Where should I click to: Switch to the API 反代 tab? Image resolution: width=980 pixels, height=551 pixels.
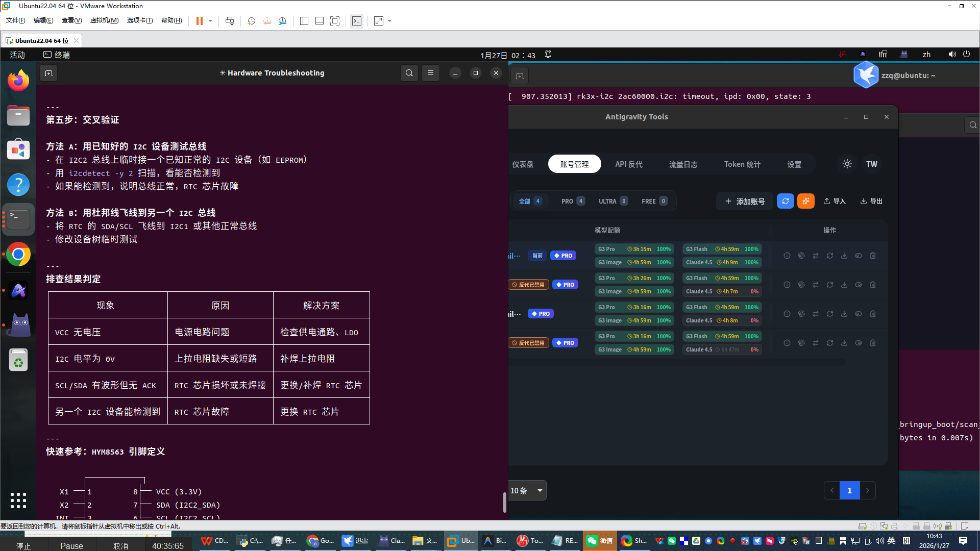(x=628, y=164)
